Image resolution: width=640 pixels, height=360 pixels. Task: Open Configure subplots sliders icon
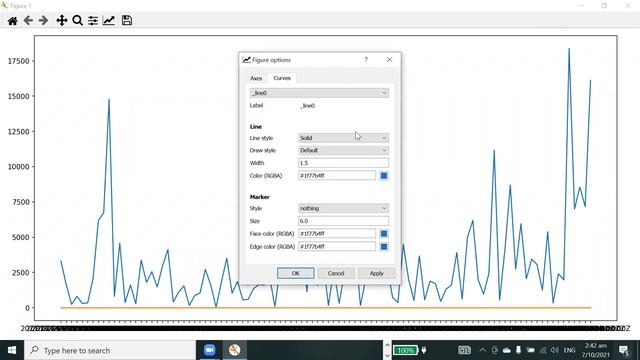point(93,20)
